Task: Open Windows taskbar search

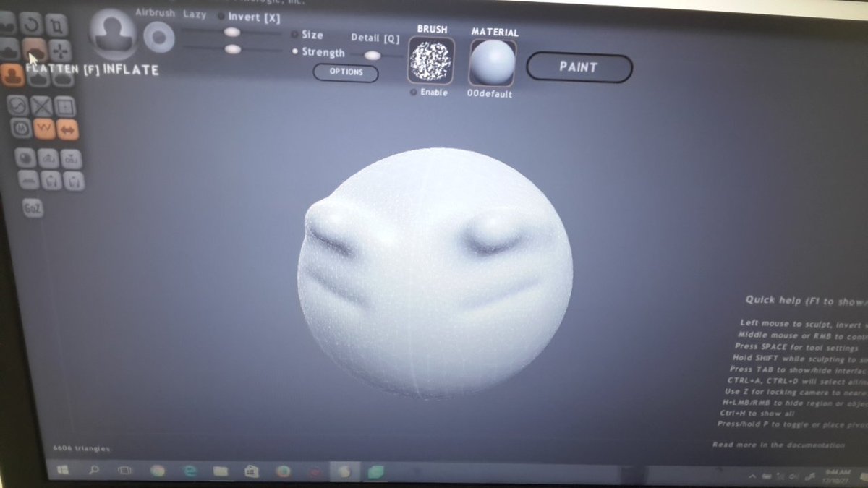Action: (94, 470)
